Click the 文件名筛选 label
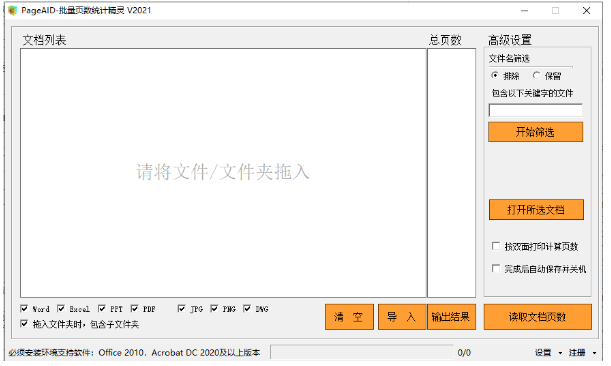This screenshot has width=611, height=366. [x=509, y=59]
